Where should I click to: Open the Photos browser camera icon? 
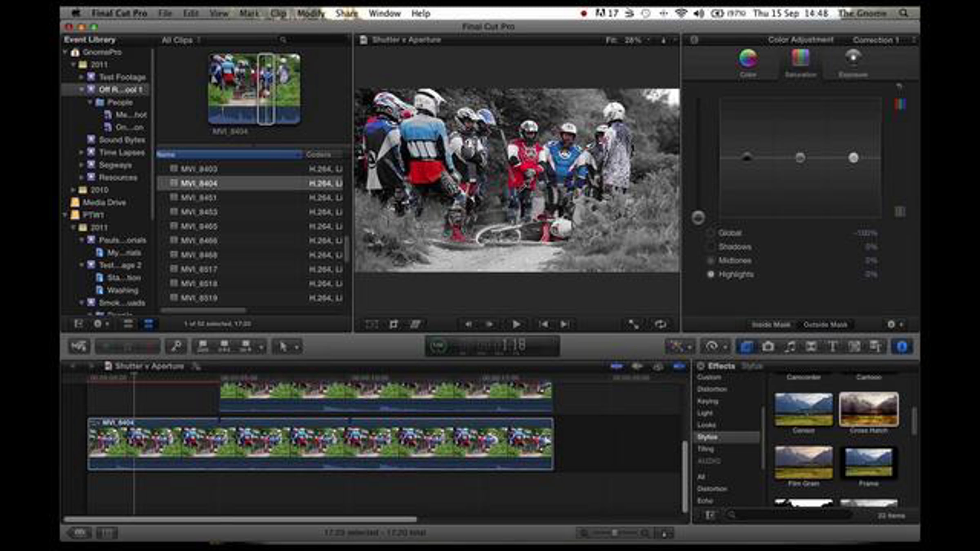[768, 347]
